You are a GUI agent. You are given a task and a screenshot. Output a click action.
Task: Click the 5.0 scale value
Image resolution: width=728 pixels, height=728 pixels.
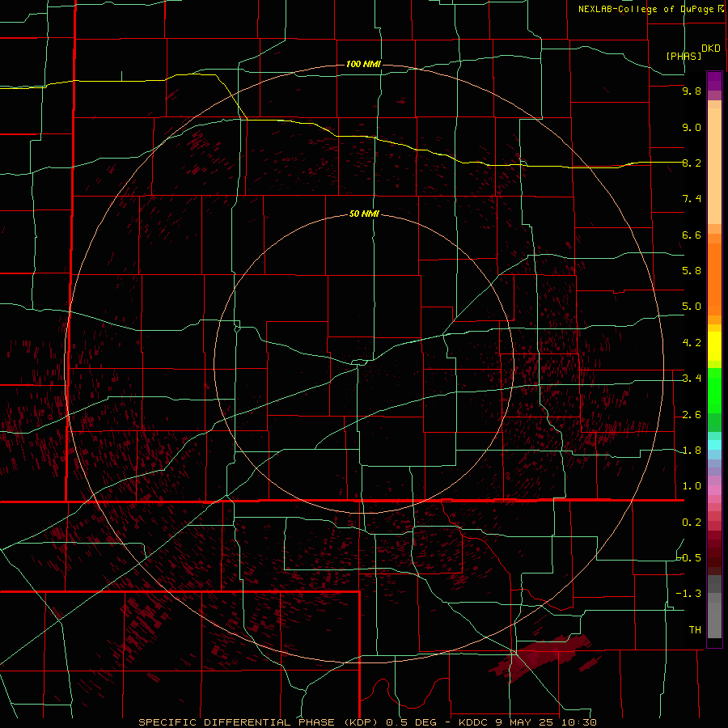pyautogui.click(x=692, y=307)
